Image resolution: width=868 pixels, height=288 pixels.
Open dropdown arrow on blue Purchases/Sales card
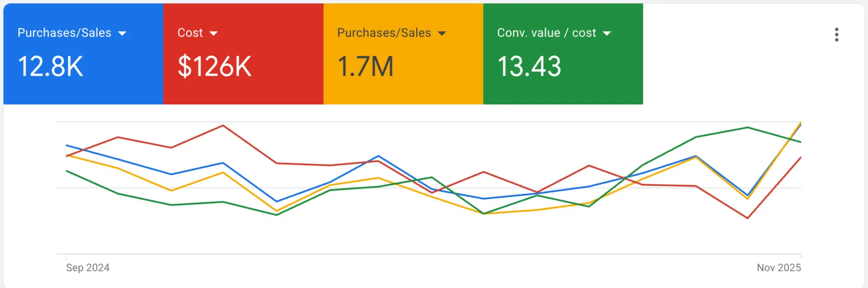[x=122, y=33]
